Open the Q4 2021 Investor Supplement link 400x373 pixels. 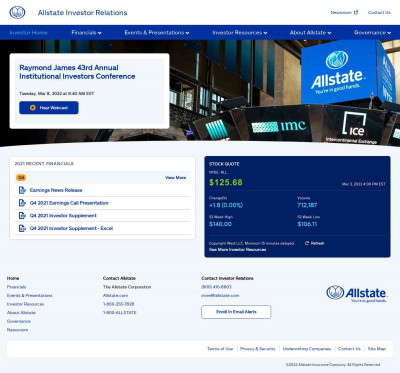pos(63,215)
